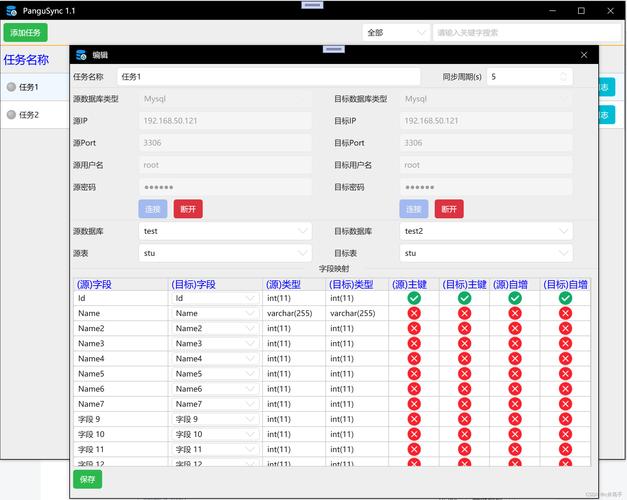Focus the keyword search box
This screenshot has height=500, width=627.
tap(527, 32)
